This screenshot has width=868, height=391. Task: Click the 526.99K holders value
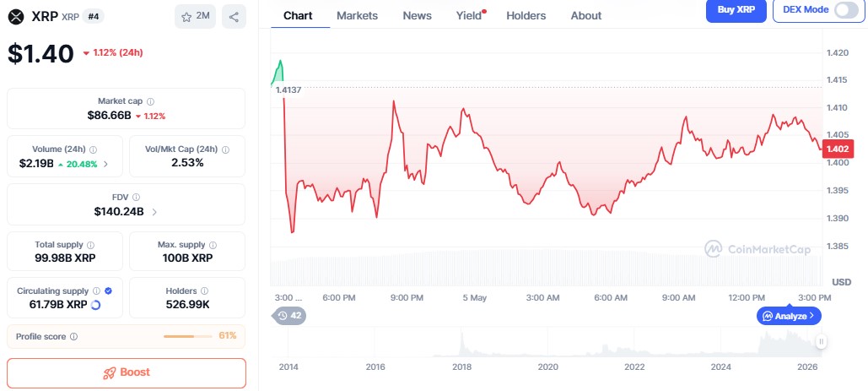tap(187, 305)
